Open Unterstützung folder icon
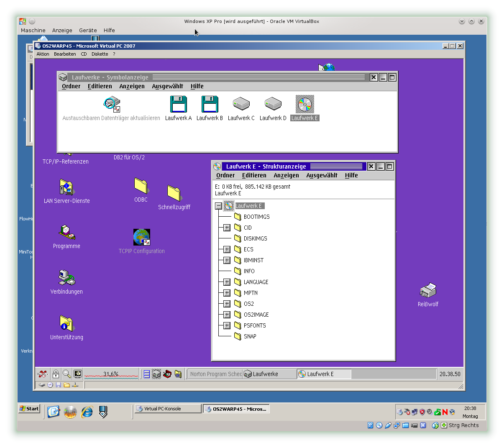Image resolution: width=504 pixels, height=448 pixels. click(x=67, y=323)
